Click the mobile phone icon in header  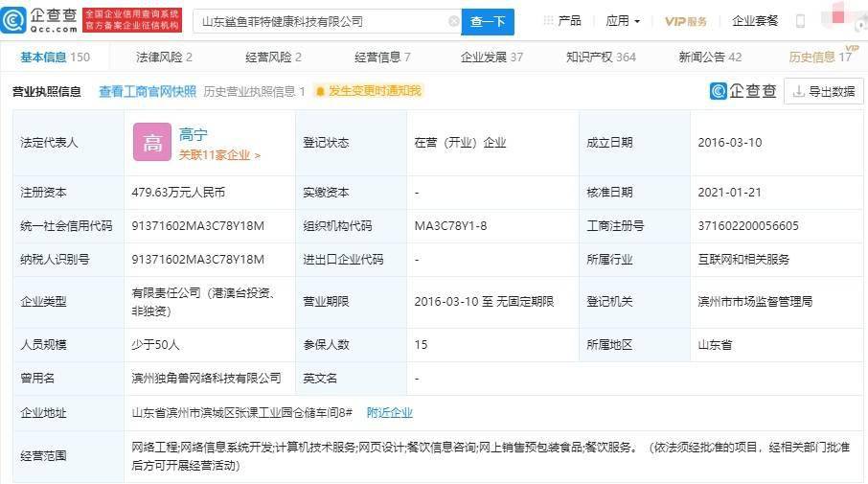coord(800,21)
